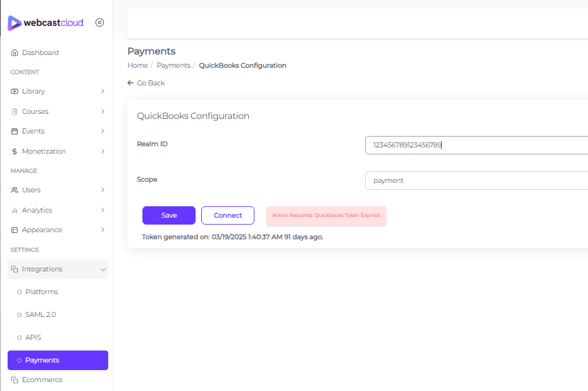
Task: Select the Monetization dollar icon
Action: coord(14,151)
